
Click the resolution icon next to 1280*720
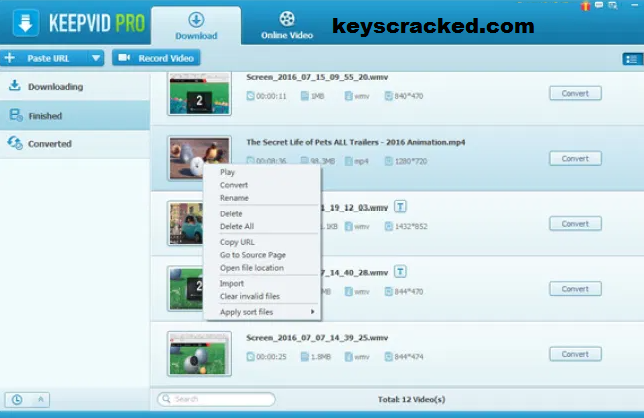(389, 161)
